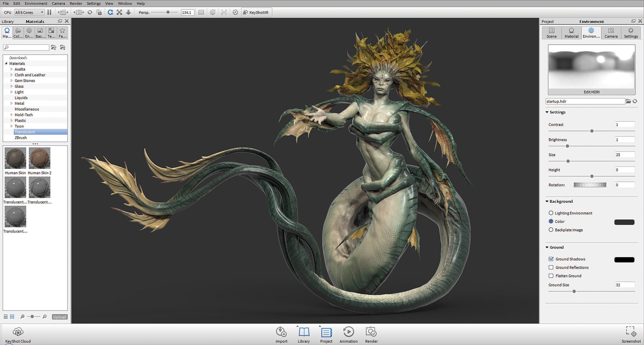The width and height of the screenshot is (644, 345).
Task: Open the Animation timeline
Action: click(349, 335)
